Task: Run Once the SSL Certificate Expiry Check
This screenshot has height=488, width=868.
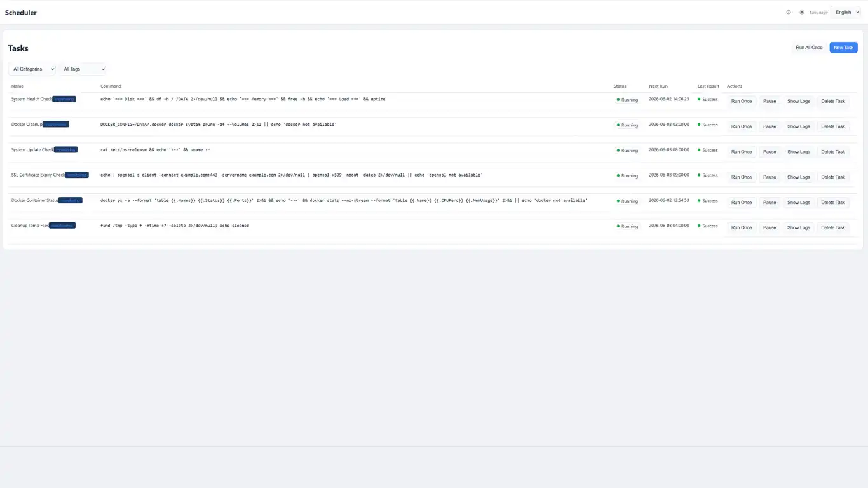Action: (x=742, y=177)
